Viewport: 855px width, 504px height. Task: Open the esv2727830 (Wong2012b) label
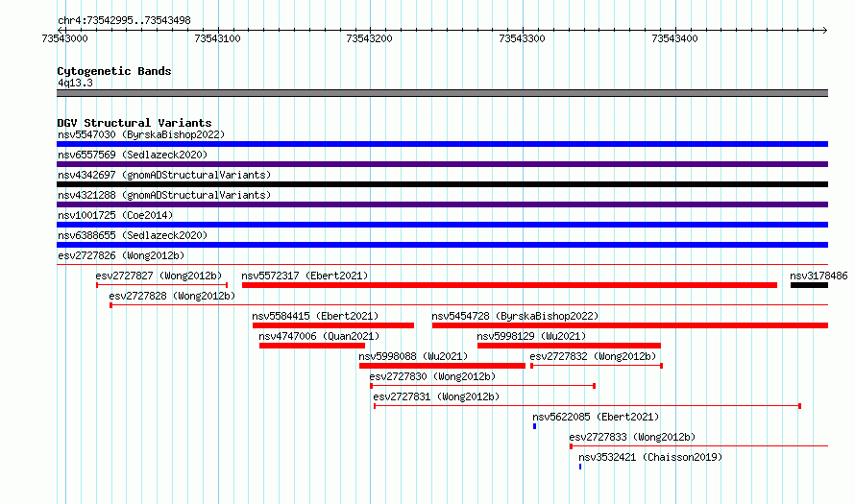(432, 376)
